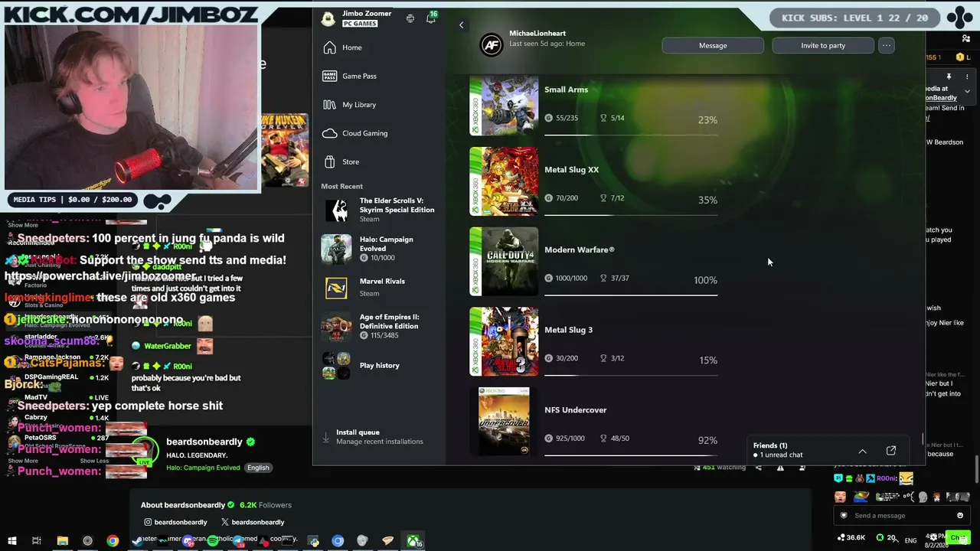Open the emote picker in the chat box

tap(960, 516)
